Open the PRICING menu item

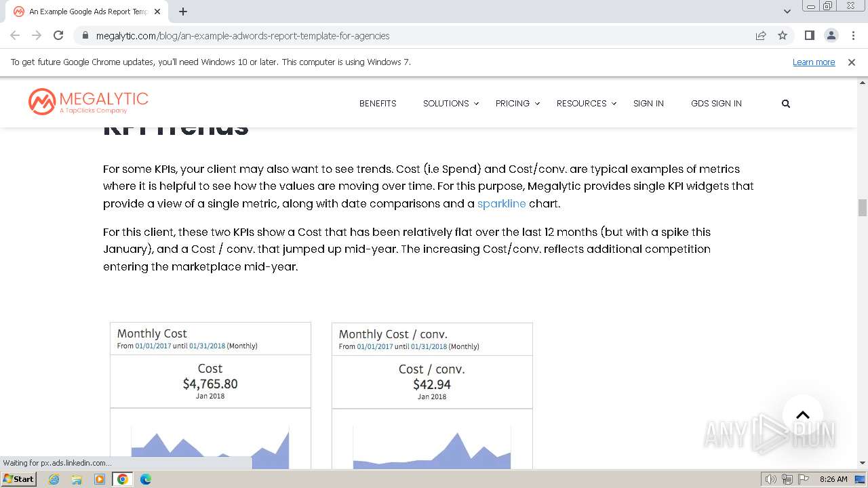513,104
